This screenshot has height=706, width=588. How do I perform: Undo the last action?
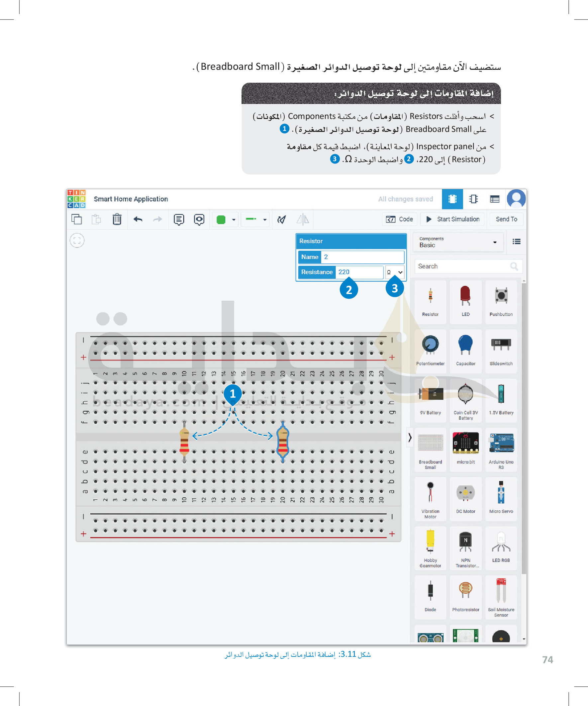138,219
